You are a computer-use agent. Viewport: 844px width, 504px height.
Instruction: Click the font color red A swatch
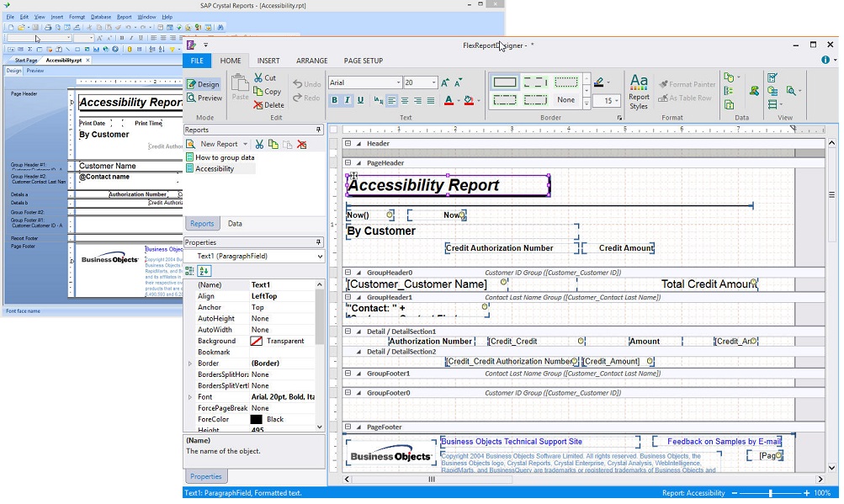pos(449,100)
